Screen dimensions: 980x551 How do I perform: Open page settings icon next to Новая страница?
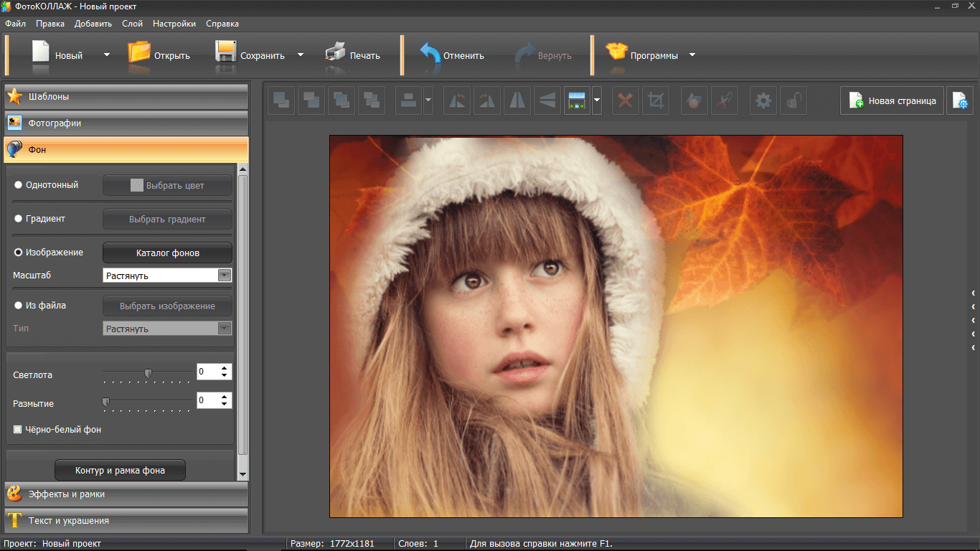tap(960, 101)
